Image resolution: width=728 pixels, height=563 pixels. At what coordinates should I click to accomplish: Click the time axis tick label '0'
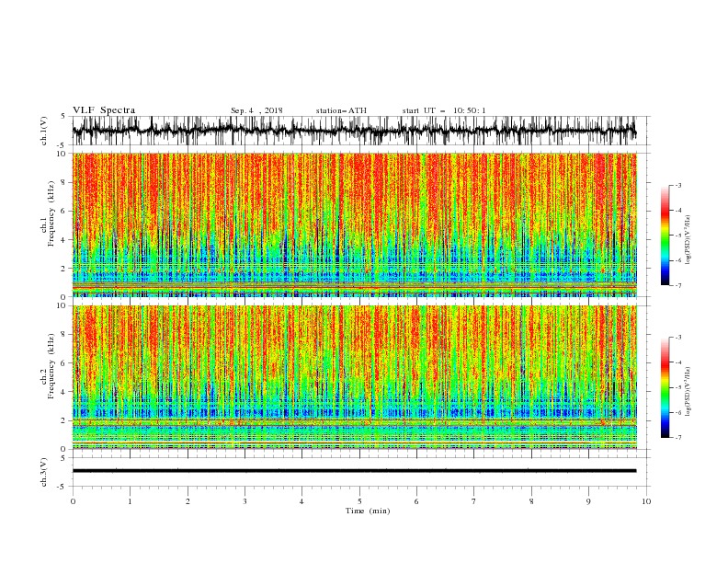point(73,501)
